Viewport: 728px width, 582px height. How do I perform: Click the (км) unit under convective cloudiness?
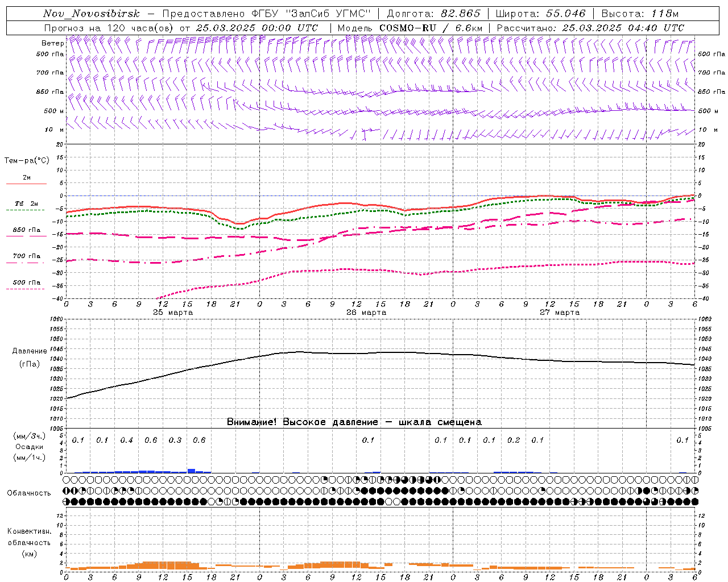click(29, 554)
